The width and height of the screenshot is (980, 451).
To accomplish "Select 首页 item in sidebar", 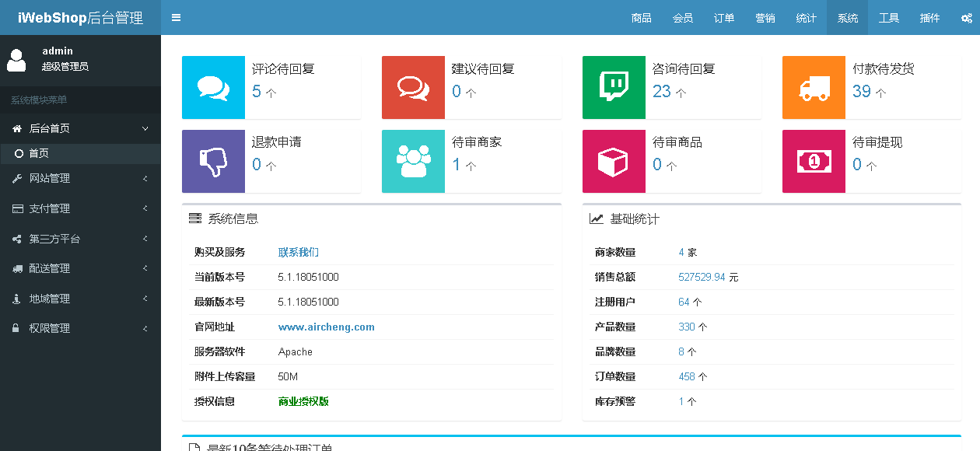I will tap(39, 154).
